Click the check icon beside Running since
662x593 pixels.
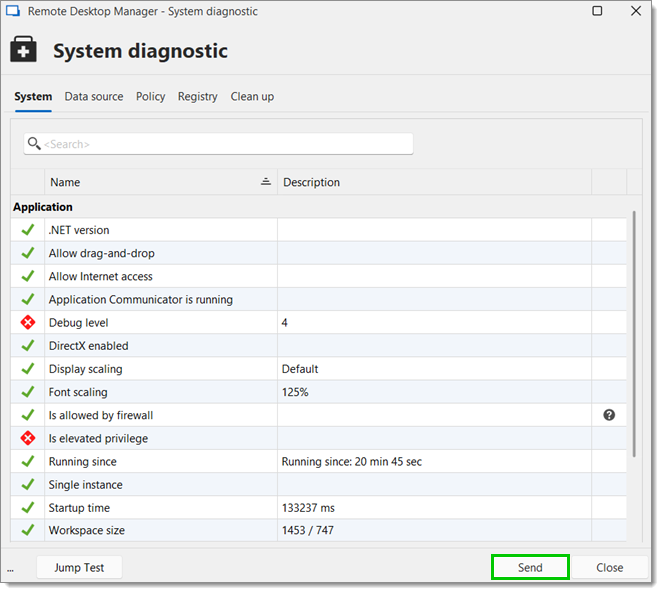click(28, 461)
